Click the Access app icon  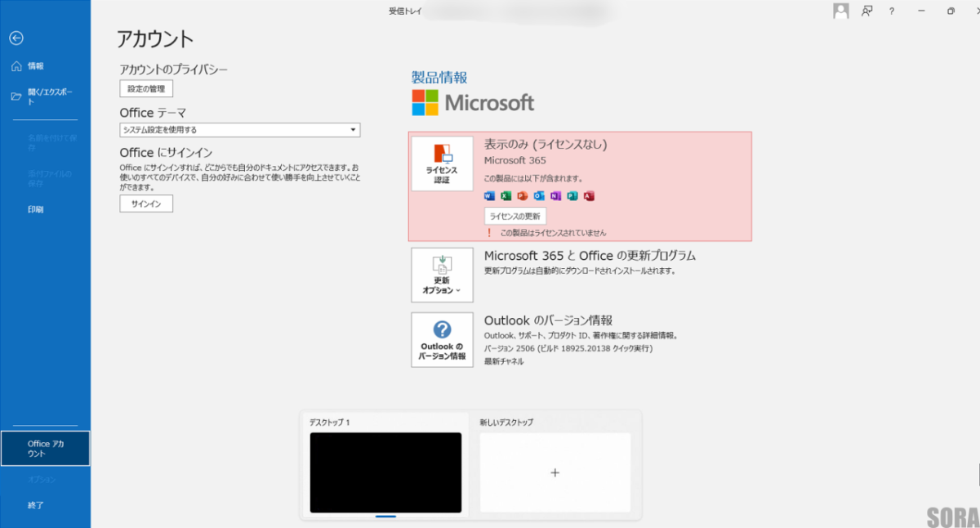589,196
